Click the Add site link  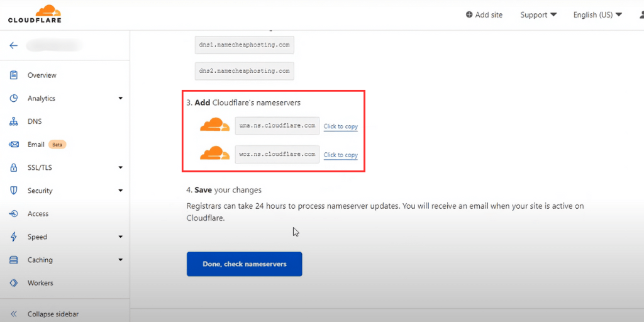484,15
